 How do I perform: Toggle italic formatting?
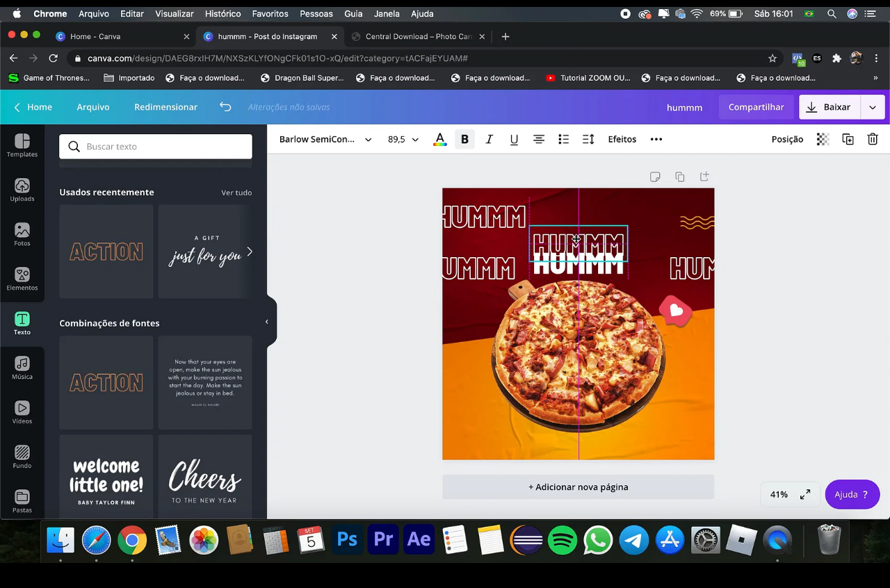click(489, 139)
